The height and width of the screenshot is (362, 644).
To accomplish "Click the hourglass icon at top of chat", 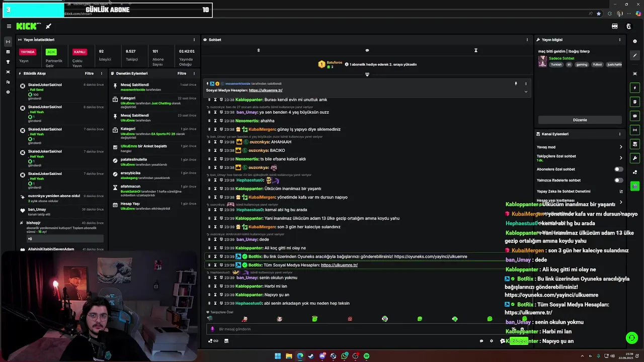I will (x=475, y=50).
